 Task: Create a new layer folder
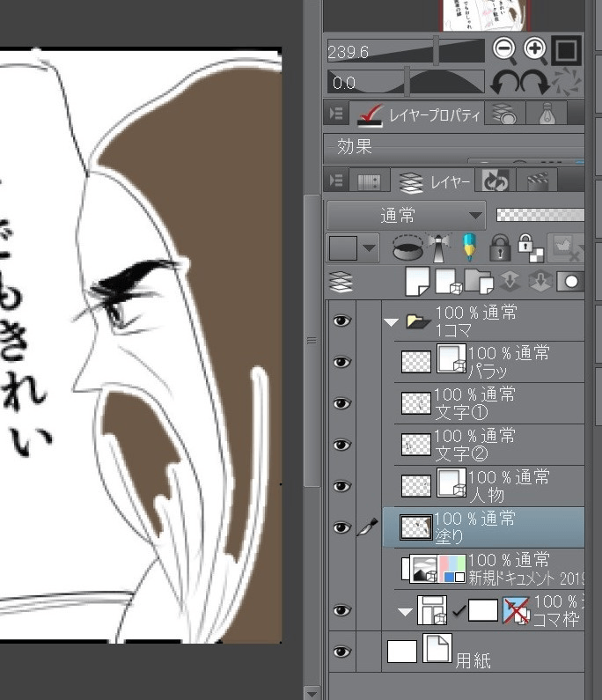(x=479, y=281)
